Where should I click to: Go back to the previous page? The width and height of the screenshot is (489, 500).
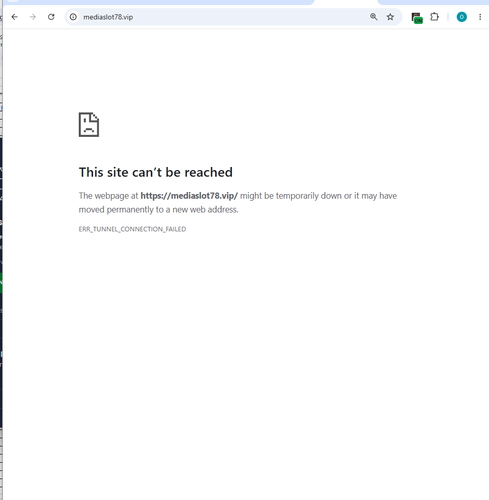[x=14, y=17]
